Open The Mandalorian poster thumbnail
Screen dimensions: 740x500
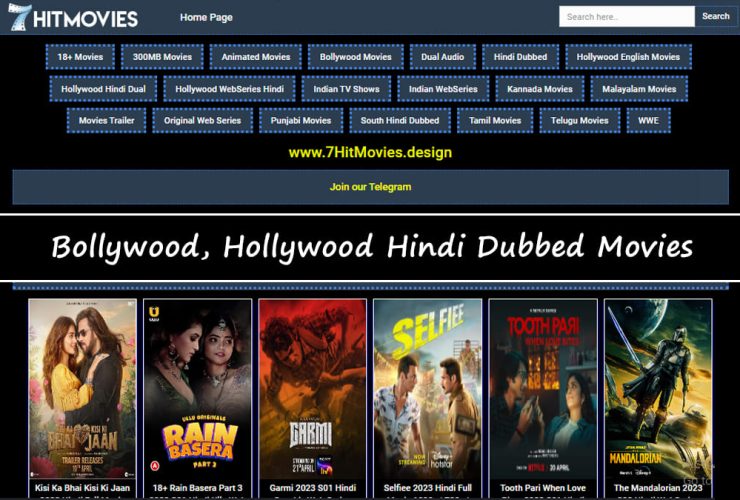pos(658,389)
